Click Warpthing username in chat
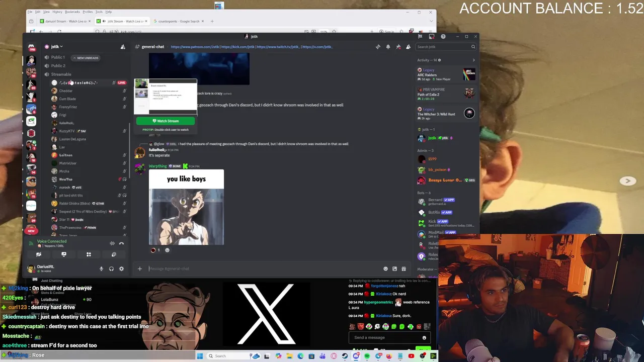The height and width of the screenshot is (362, 644). tap(157, 166)
